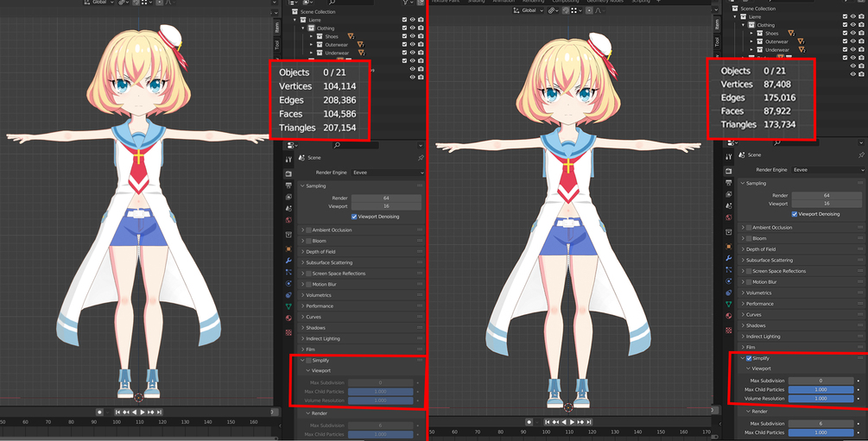Open Item sidebar tab in right viewport
Viewport: 868px width, 441px height.
tap(718, 24)
